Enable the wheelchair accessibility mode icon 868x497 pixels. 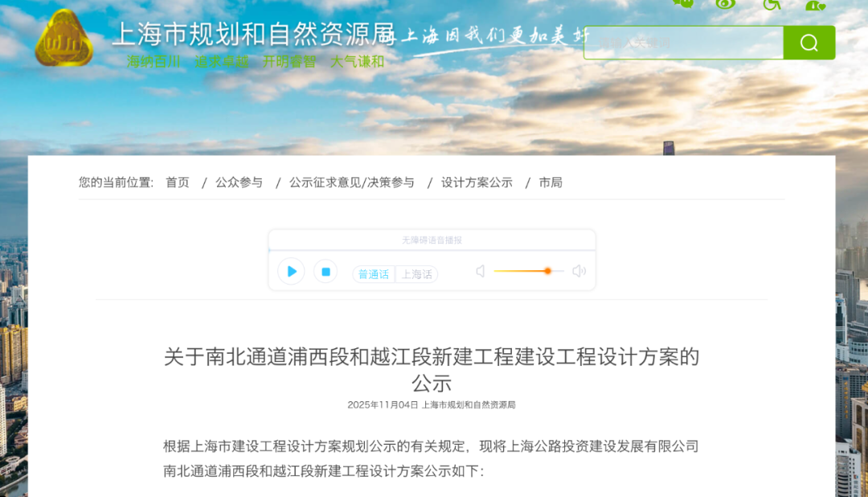pyautogui.click(x=771, y=5)
